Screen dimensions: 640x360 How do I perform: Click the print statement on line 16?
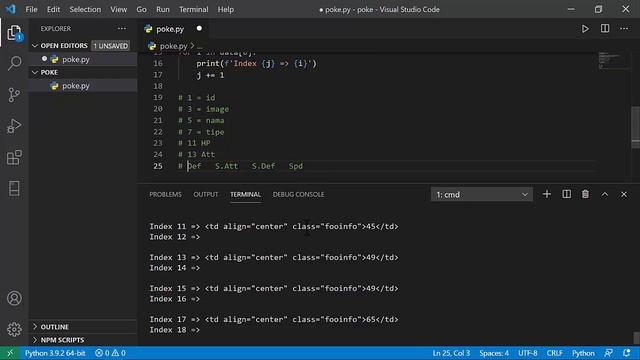(256, 63)
